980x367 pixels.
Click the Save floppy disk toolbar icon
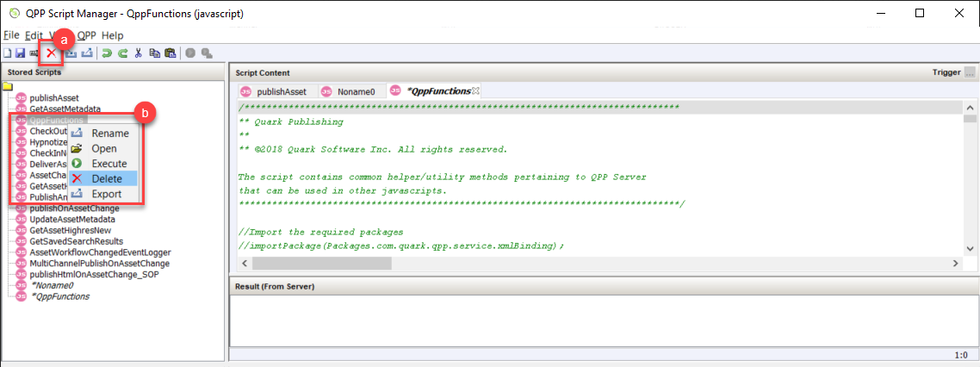(x=20, y=53)
